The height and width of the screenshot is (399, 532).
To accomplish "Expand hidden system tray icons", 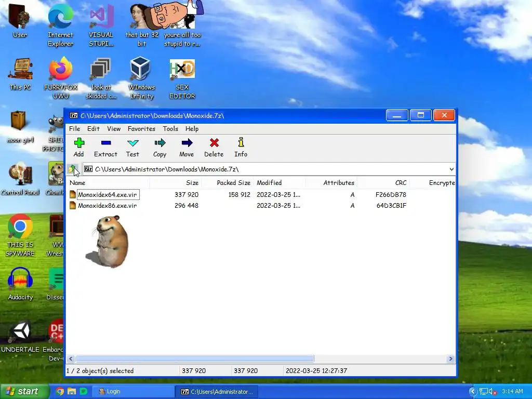I will tap(473, 392).
